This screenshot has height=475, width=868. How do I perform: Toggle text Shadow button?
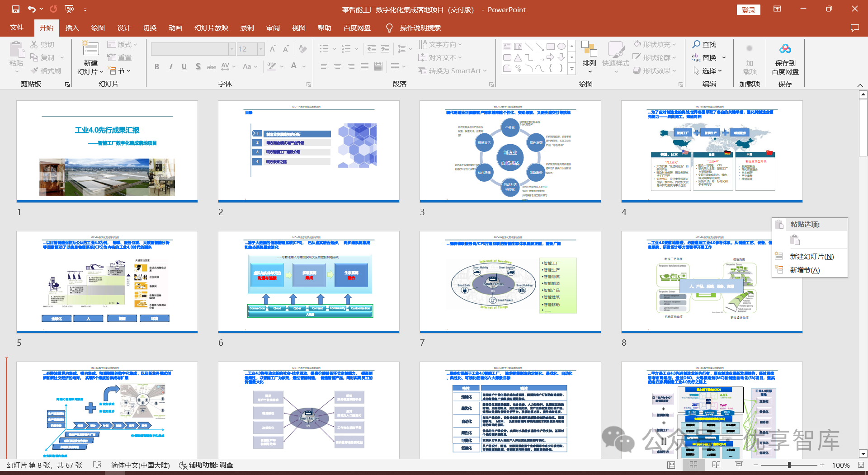[198, 66]
